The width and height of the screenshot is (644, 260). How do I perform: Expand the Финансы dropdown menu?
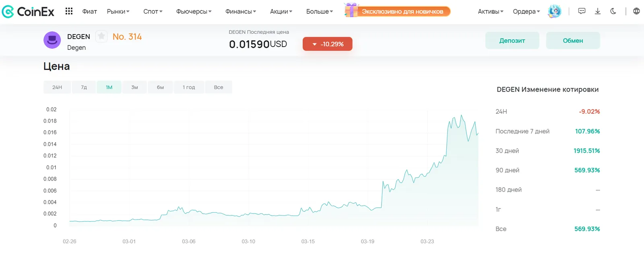(x=241, y=12)
